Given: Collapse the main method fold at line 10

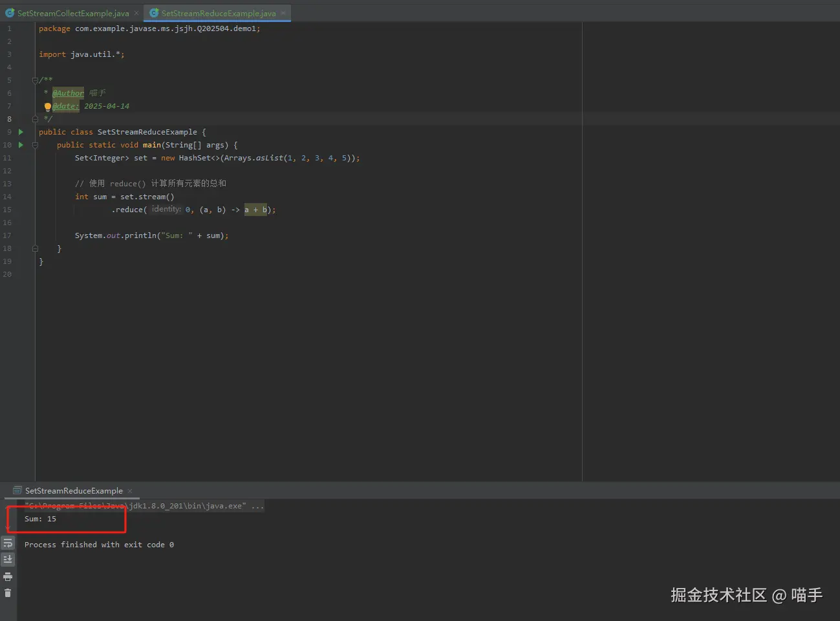Looking at the screenshot, I should click(35, 145).
